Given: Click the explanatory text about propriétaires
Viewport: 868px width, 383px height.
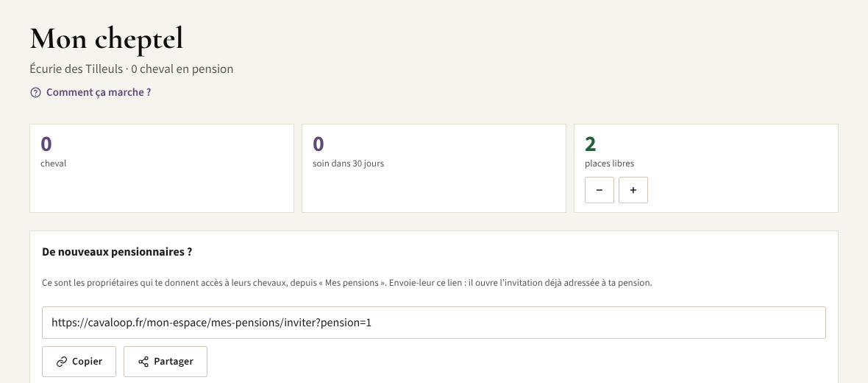Looking at the screenshot, I should click(x=347, y=283).
